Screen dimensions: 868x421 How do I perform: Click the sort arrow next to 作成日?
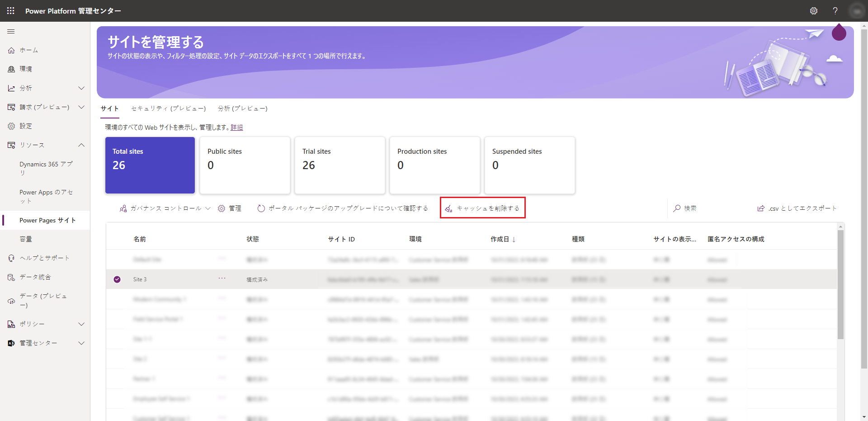coord(514,240)
